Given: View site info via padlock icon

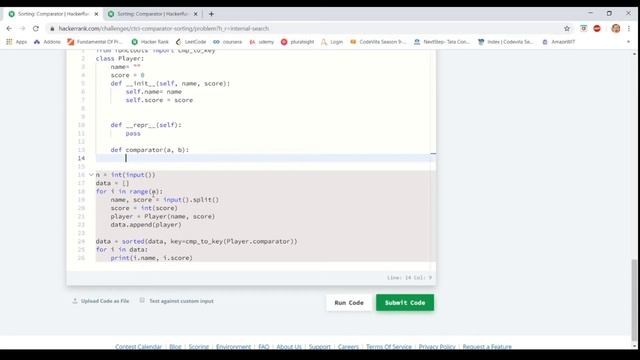Looking at the screenshot, I should click(x=52, y=29).
